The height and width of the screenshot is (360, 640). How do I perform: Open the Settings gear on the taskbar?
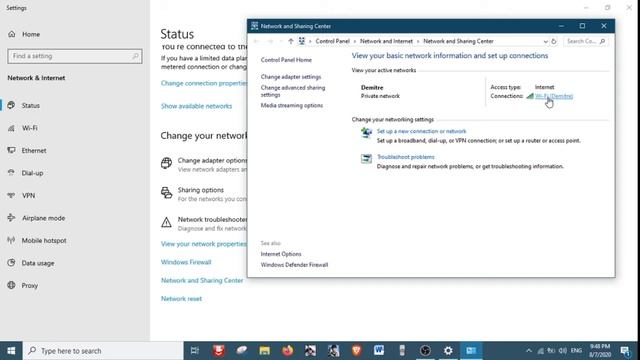tap(448, 351)
